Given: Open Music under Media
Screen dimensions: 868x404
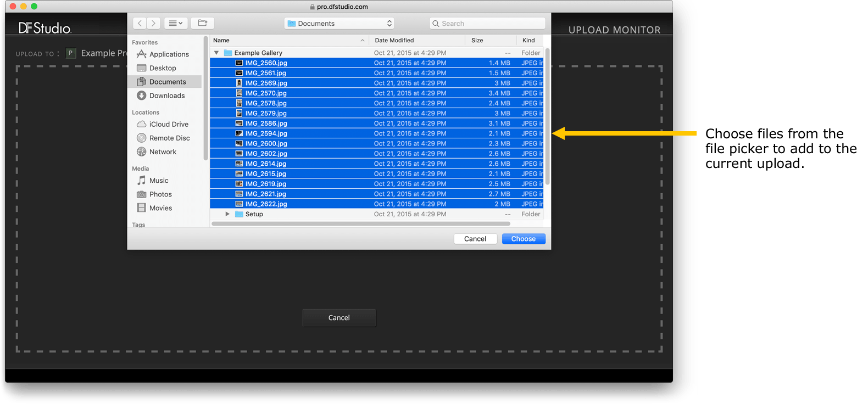Looking at the screenshot, I should click(159, 181).
